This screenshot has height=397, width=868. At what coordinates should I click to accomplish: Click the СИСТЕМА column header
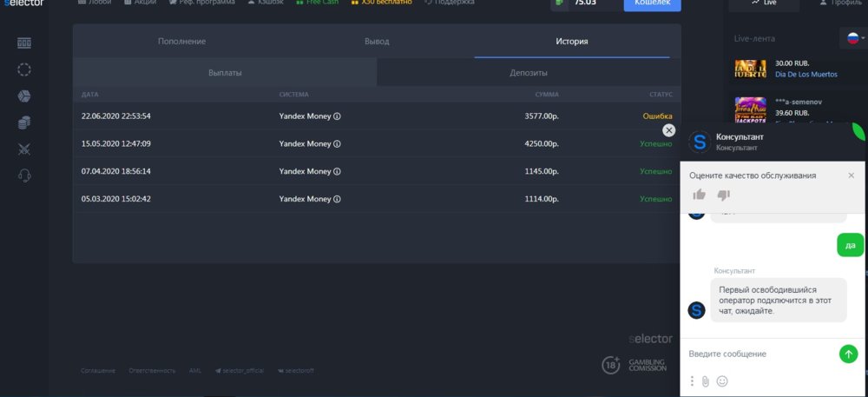pyautogui.click(x=294, y=95)
